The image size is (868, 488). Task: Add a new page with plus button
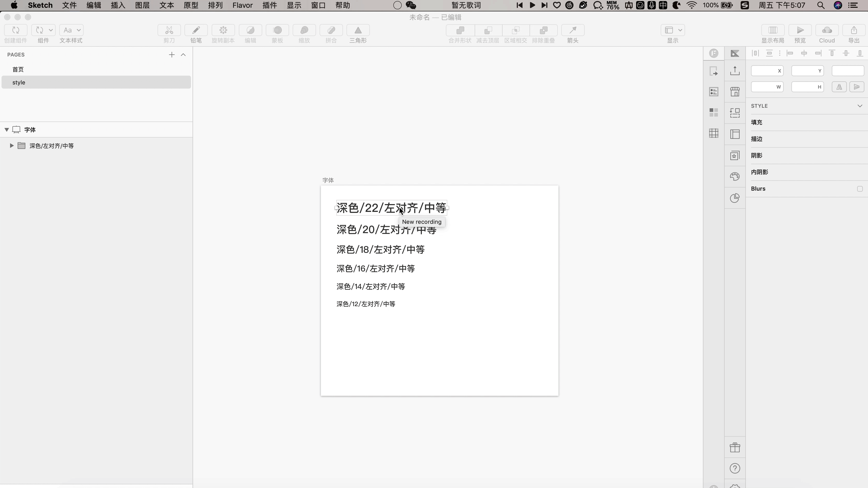[172, 55]
